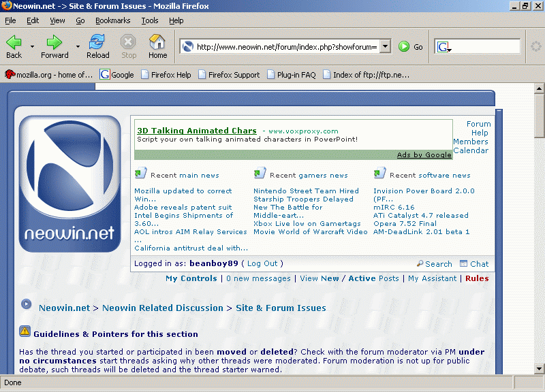Open Xbox Live low on Gamertags
The width and height of the screenshot is (545, 392).
coord(307,224)
